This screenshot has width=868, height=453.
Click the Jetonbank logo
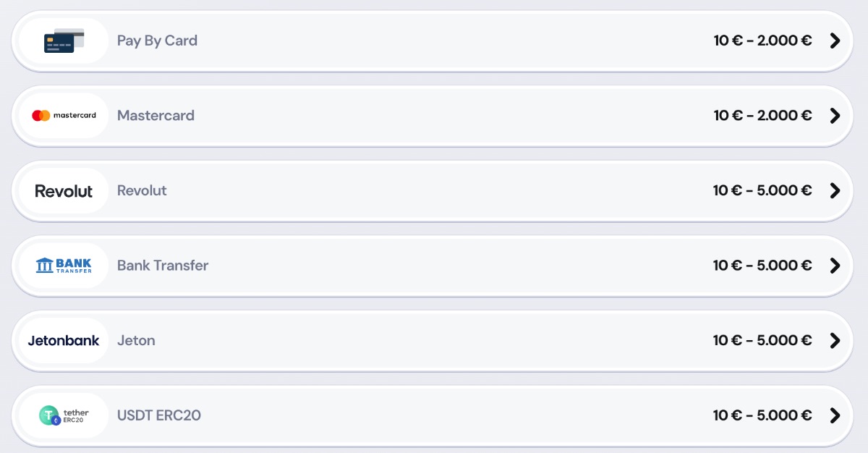tap(62, 340)
